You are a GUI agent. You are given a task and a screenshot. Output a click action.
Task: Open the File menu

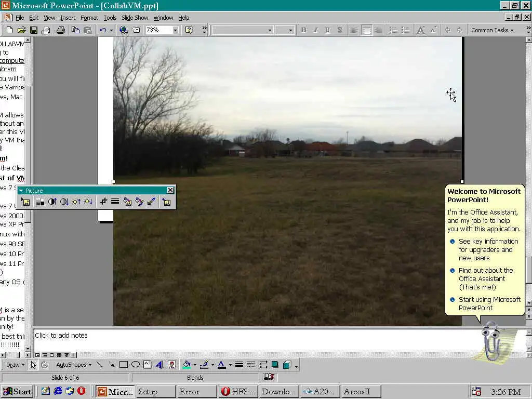[x=20, y=18]
